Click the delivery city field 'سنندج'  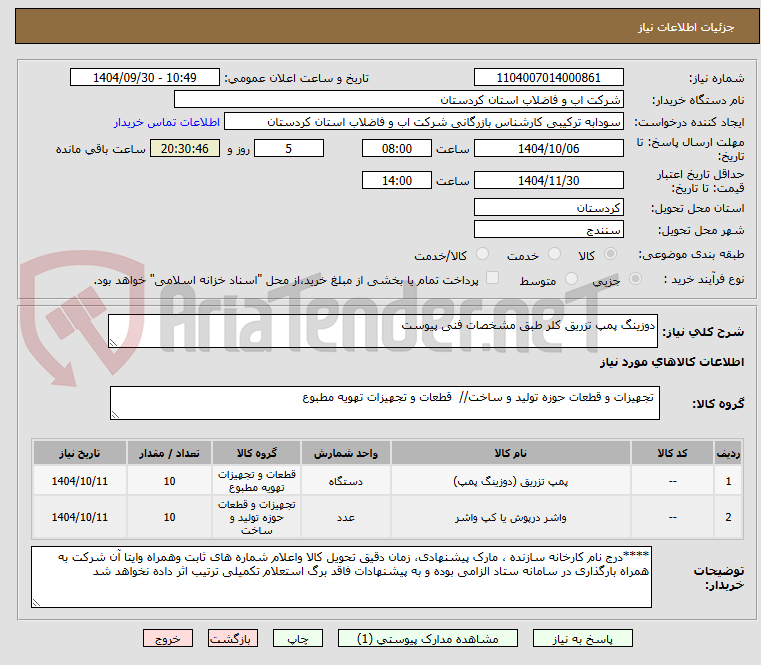(x=548, y=230)
